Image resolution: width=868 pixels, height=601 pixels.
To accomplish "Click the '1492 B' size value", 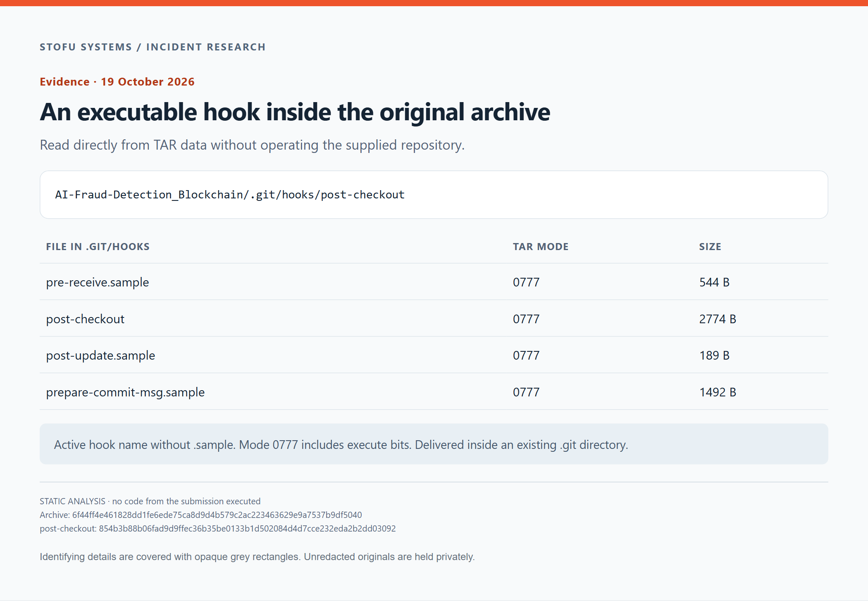I will pyautogui.click(x=718, y=392).
